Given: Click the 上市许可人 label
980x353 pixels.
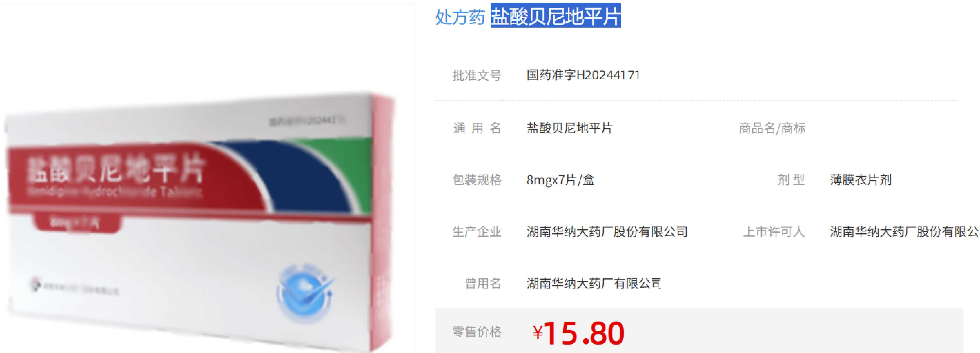Looking at the screenshot, I should 774,232.
